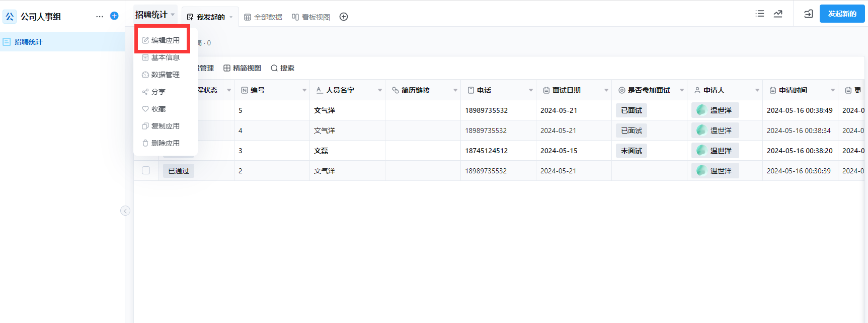Viewport: 868px width, 323px height.
Task: Click the export icon beside 发起新的
Action: [x=808, y=14]
